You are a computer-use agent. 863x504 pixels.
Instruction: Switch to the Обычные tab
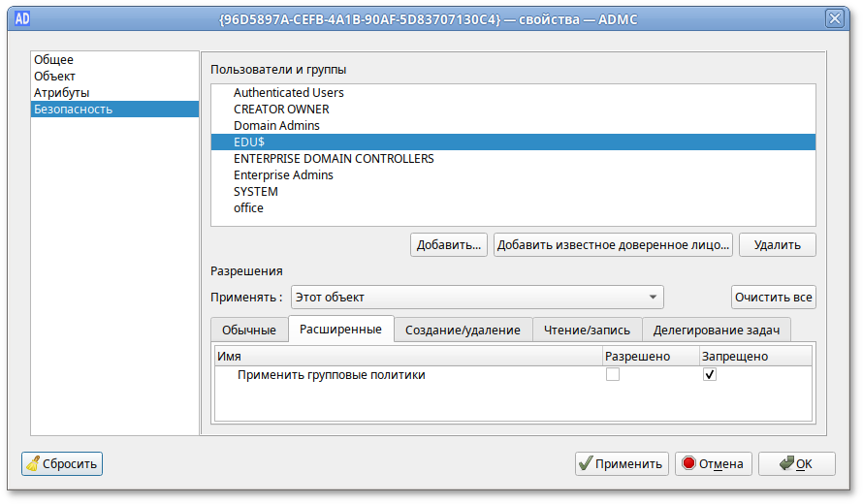[x=249, y=331]
